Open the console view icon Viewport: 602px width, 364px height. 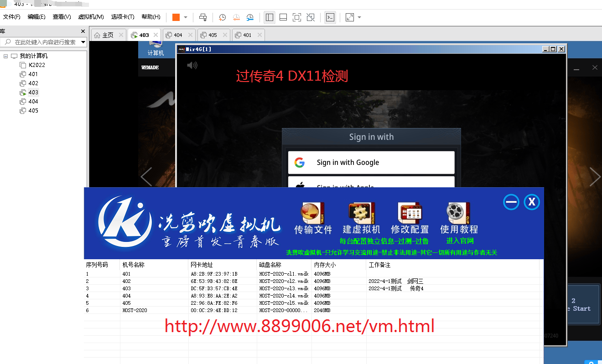[330, 17]
